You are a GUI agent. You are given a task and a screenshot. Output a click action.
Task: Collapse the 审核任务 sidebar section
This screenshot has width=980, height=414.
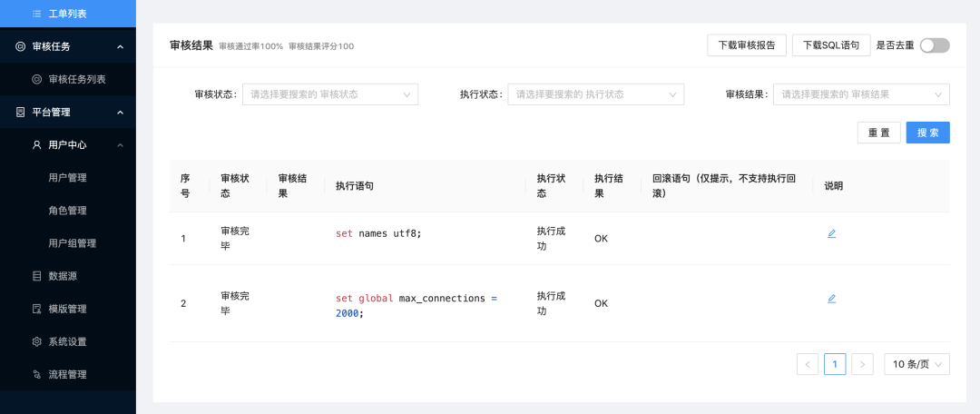[120, 46]
